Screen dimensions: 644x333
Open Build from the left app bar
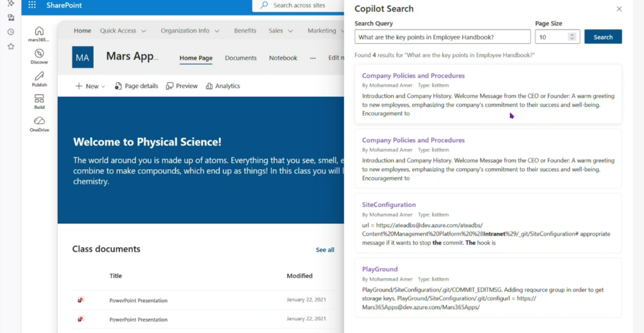[39, 102]
